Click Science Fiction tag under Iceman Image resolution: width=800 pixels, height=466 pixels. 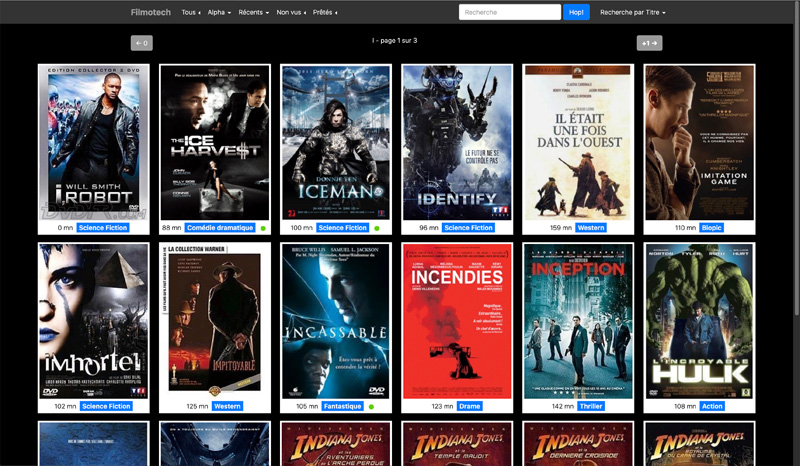342,228
